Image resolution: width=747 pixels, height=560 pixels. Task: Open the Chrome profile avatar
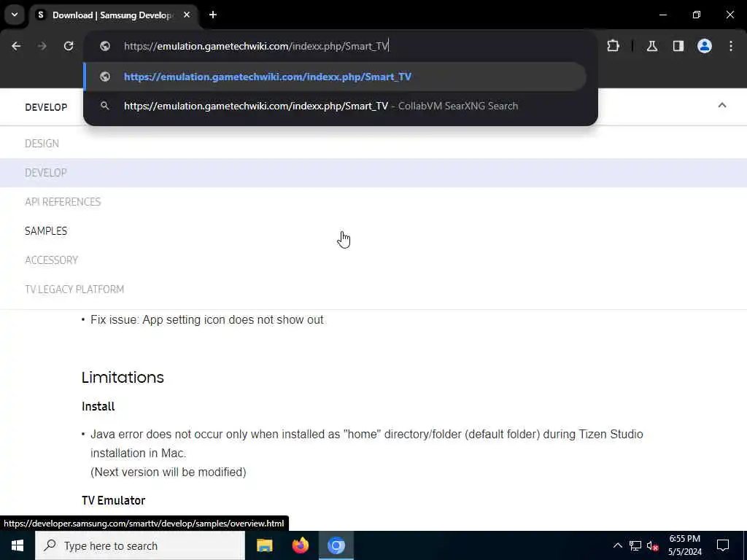point(705,46)
